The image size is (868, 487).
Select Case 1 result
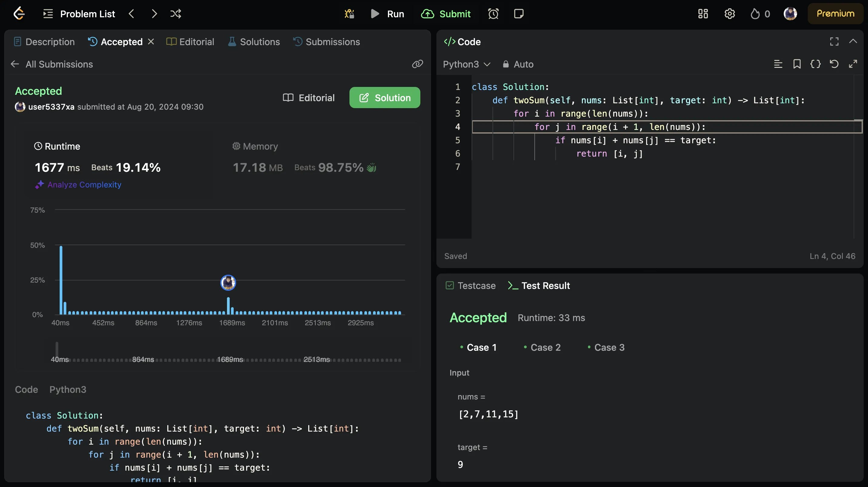pyautogui.click(x=479, y=347)
